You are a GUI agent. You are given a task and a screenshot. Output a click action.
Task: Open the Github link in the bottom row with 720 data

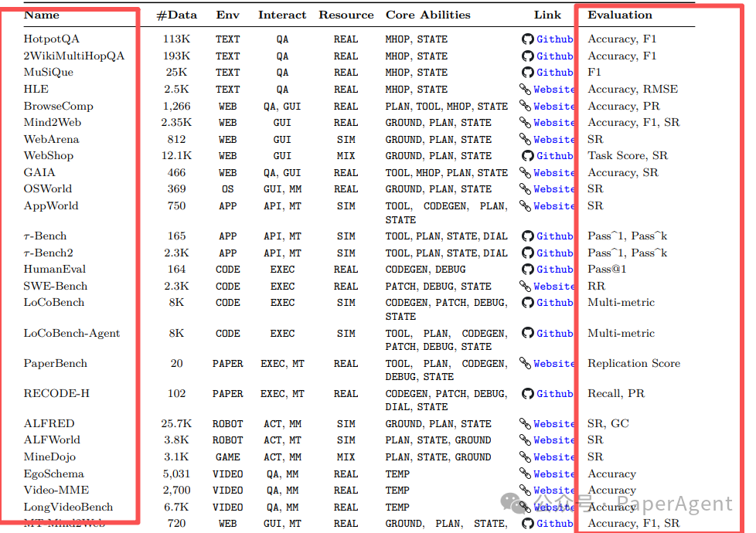click(554, 524)
